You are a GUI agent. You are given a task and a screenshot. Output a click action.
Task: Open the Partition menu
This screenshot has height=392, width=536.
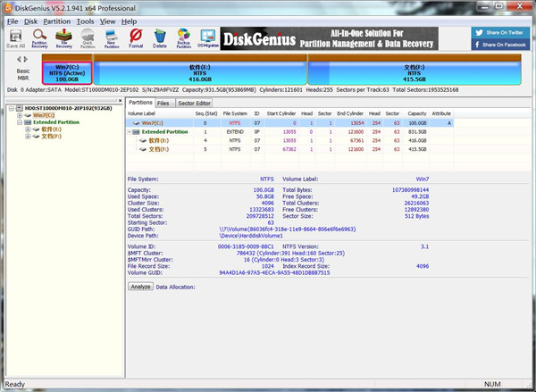click(57, 21)
